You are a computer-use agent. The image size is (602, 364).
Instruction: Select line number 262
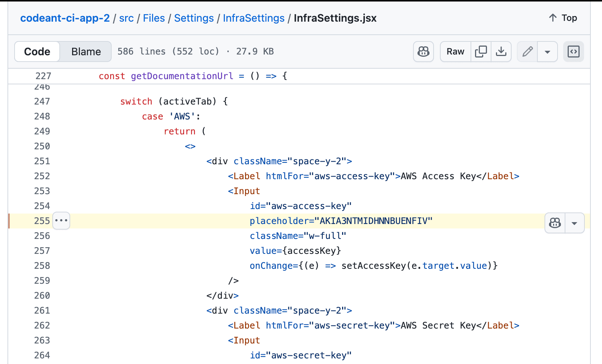42,325
